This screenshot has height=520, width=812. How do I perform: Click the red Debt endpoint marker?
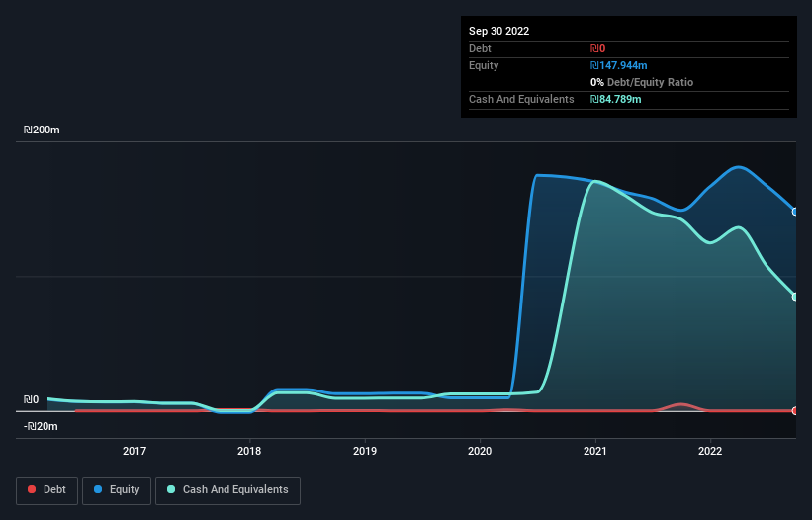(x=795, y=411)
